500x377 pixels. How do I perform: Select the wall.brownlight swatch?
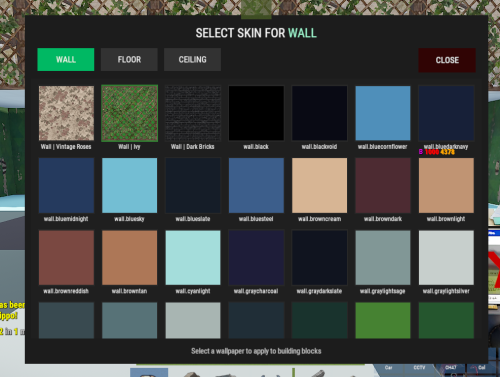(x=446, y=185)
